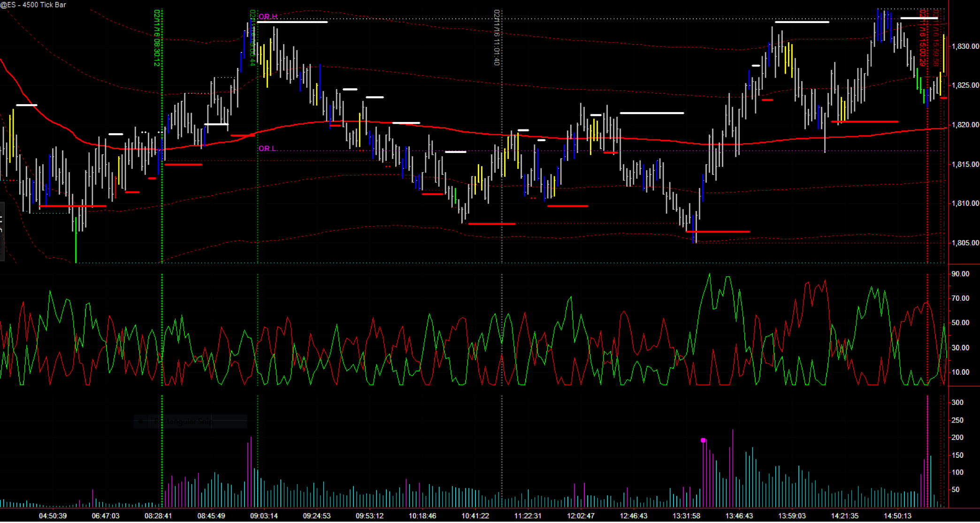Click the 14:50:13 time axis label
Viewport: 980px width, 523px height.
(x=897, y=516)
